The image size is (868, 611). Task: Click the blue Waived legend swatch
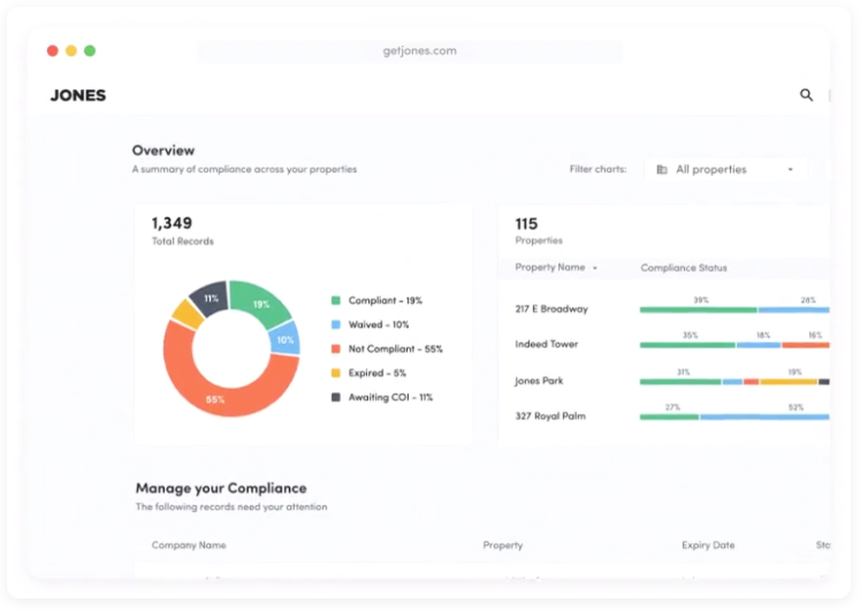(x=335, y=325)
